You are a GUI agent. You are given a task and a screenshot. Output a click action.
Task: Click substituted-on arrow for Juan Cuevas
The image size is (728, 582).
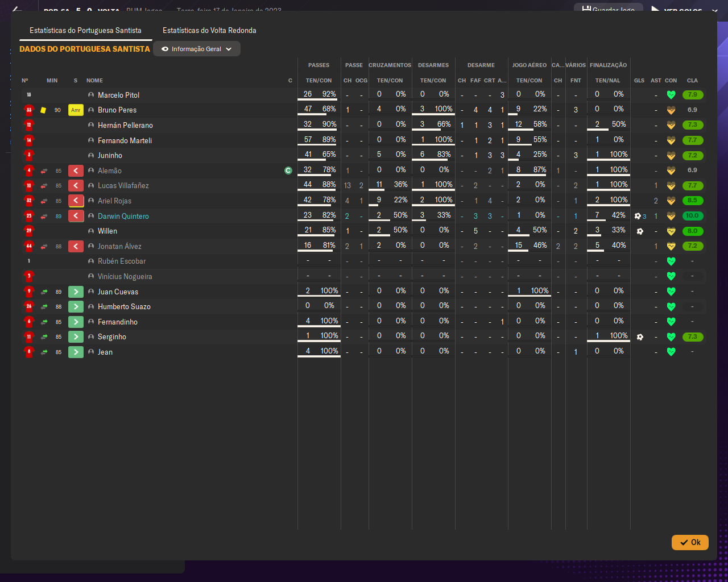[x=76, y=292]
